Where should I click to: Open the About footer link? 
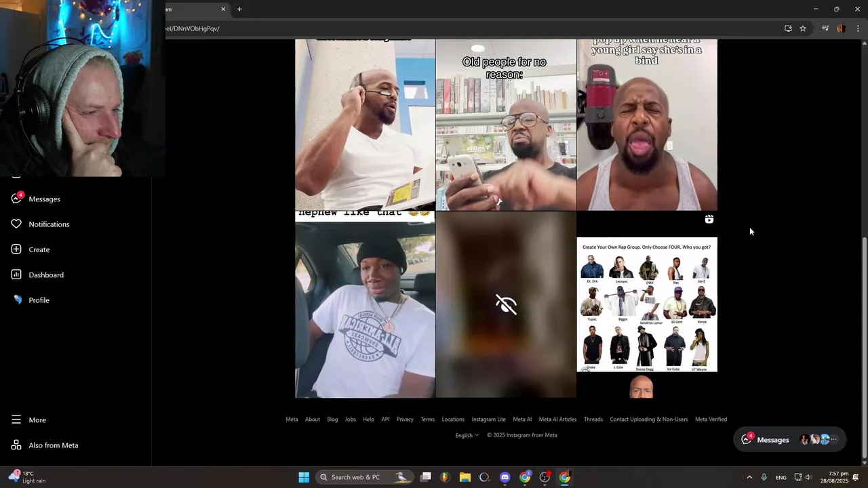[x=313, y=419]
